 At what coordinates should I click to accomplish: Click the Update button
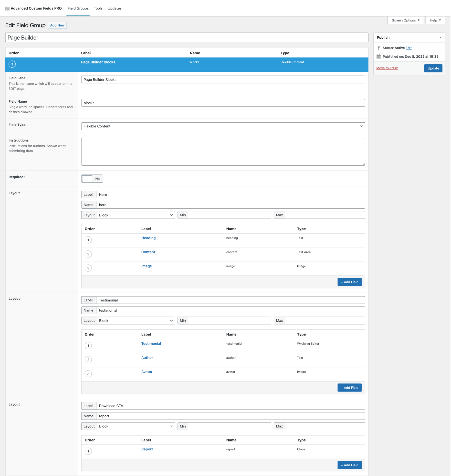pyautogui.click(x=433, y=68)
